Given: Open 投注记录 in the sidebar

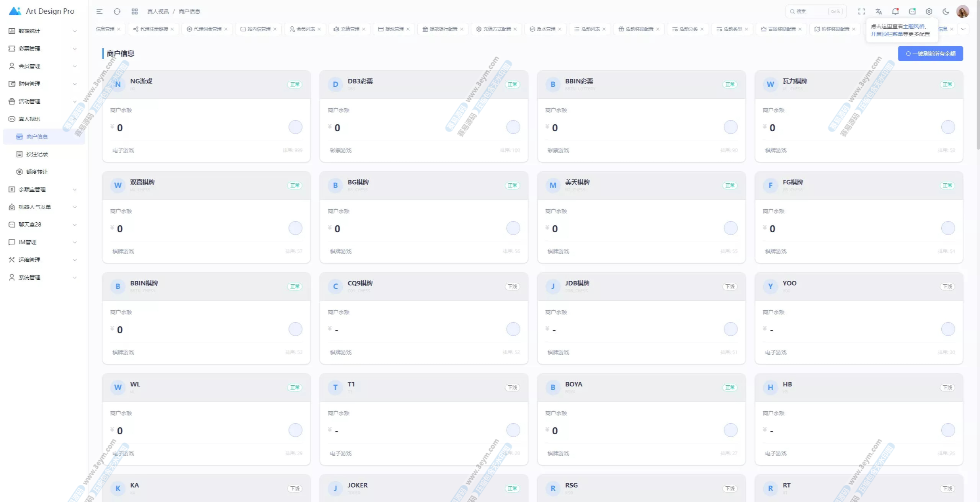Looking at the screenshot, I should (x=37, y=154).
